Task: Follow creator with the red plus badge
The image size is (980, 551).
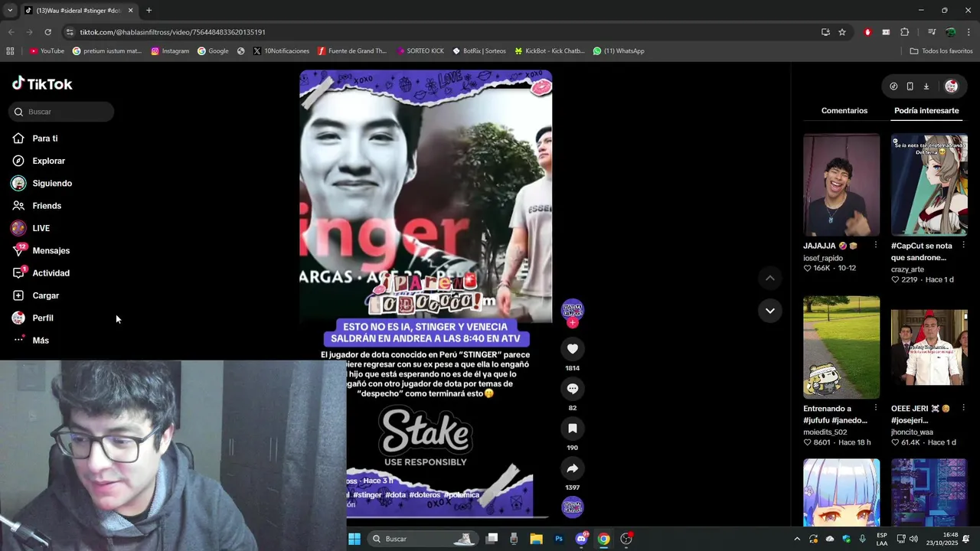Action: point(573,323)
